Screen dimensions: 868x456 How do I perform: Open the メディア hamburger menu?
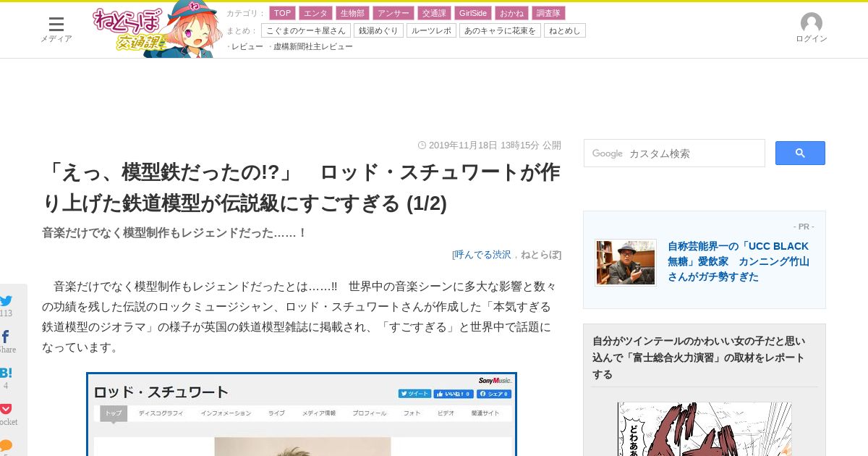pos(56,30)
